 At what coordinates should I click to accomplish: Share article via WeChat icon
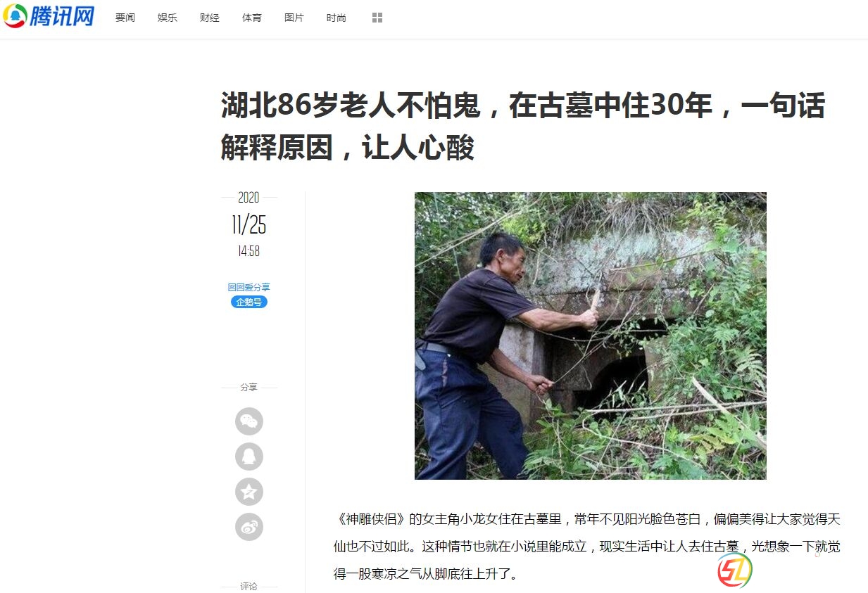tap(249, 421)
